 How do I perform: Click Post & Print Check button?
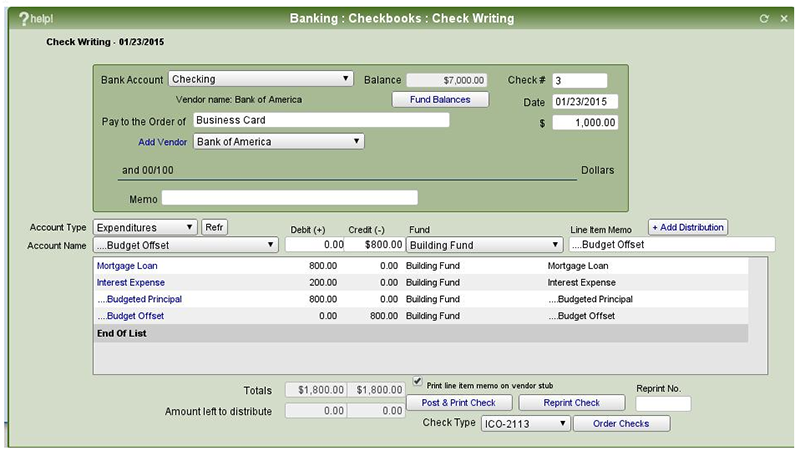coord(459,403)
